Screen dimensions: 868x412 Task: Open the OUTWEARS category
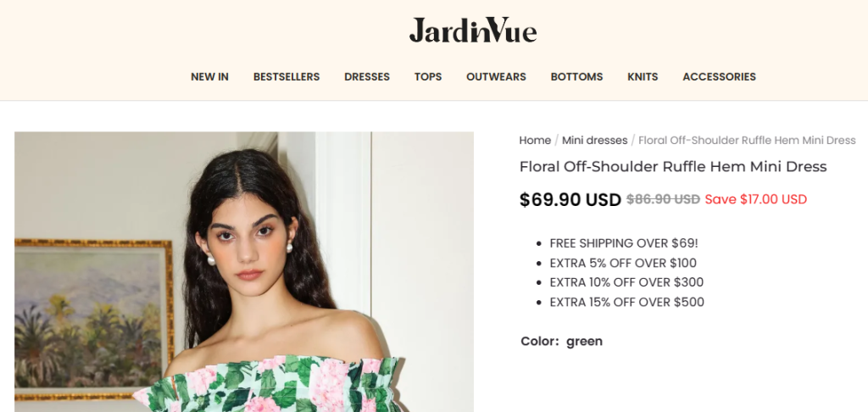tap(496, 77)
